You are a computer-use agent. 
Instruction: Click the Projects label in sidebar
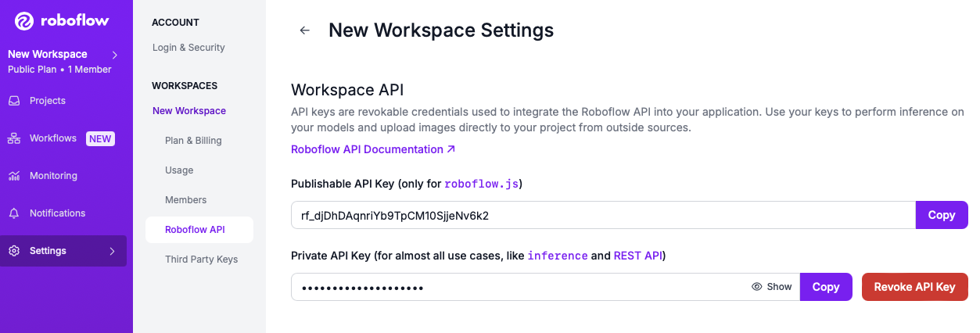[x=48, y=101]
